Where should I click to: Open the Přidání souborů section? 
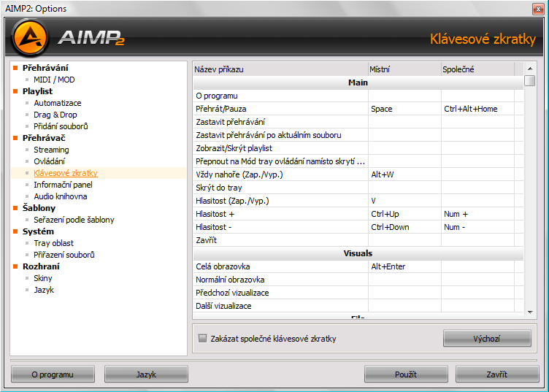[x=61, y=126]
